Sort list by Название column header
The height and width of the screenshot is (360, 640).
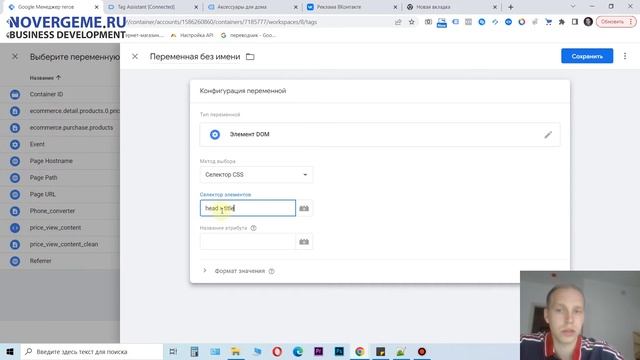tap(45, 78)
